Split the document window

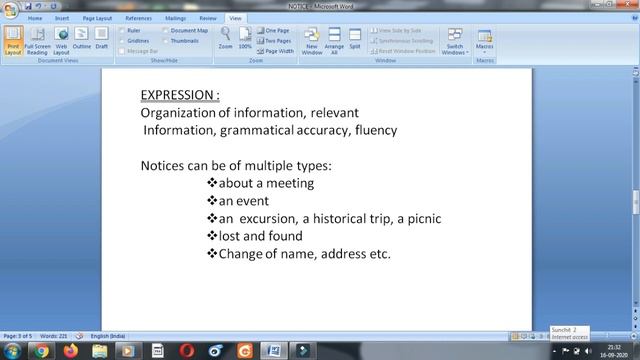tap(355, 39)
